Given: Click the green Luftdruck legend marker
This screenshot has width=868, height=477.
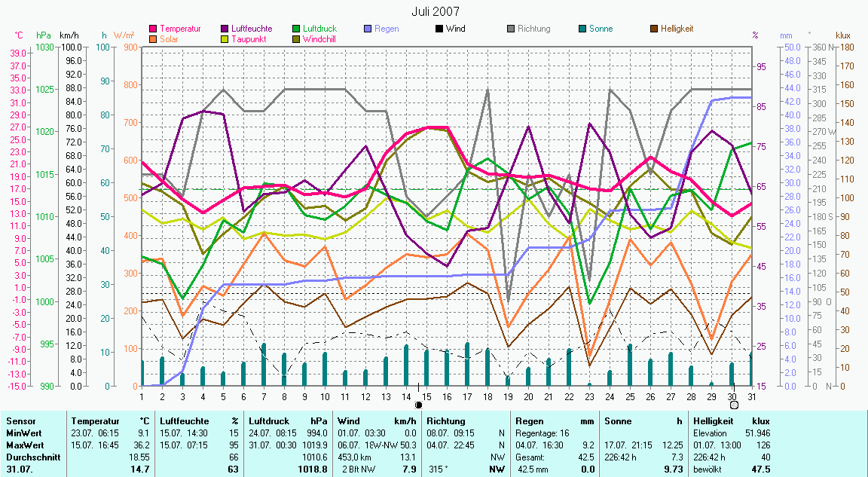Looking at the screenshot, I should 297,29.
